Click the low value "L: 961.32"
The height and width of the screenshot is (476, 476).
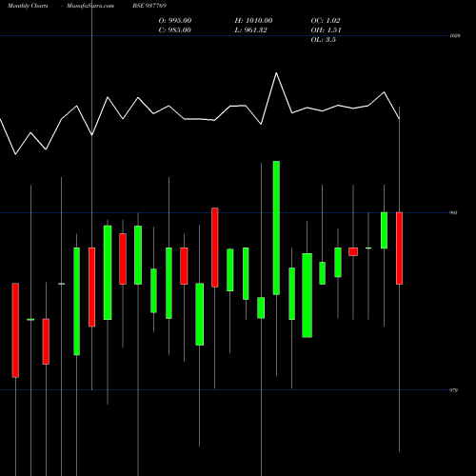coord(250,30)
